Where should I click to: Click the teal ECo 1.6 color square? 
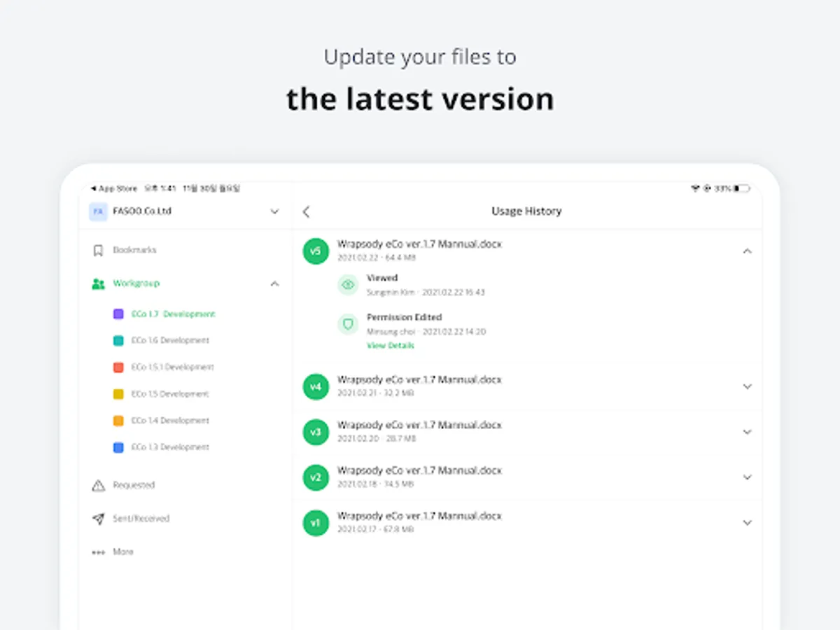[x=118, y=341]
